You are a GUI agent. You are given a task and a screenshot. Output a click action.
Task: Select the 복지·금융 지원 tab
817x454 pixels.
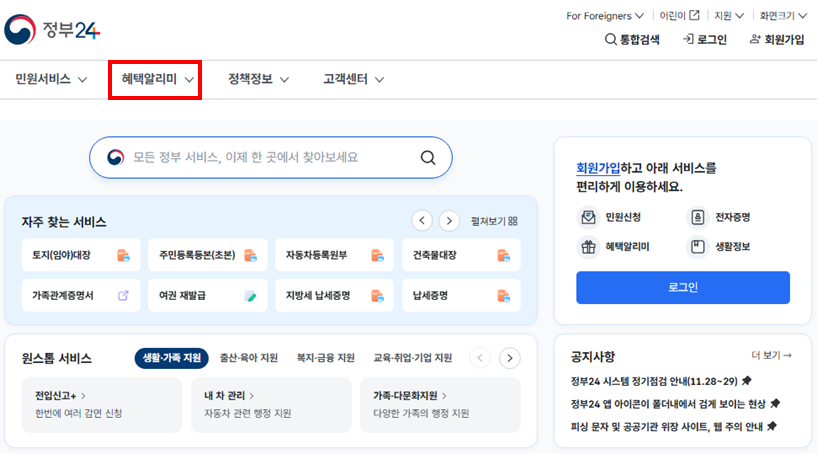click(326, 358)
